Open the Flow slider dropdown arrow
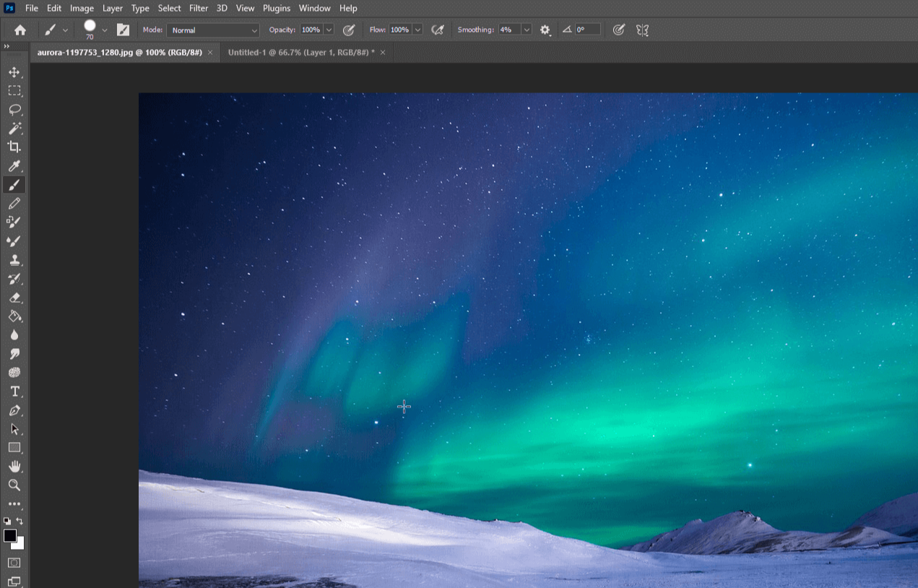Viewport: 918px width, 588px height. click(x=417, y=30)
